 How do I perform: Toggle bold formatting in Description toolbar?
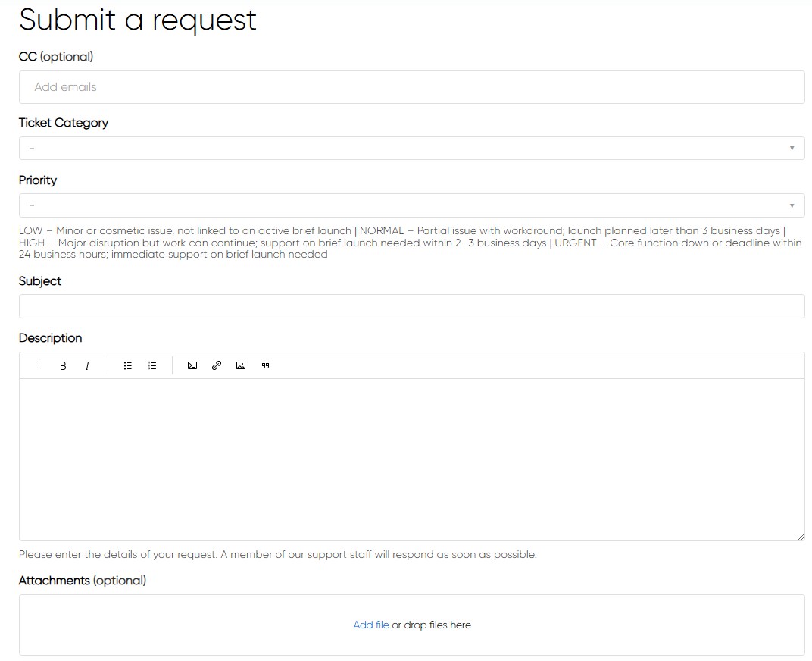(63, 365)
